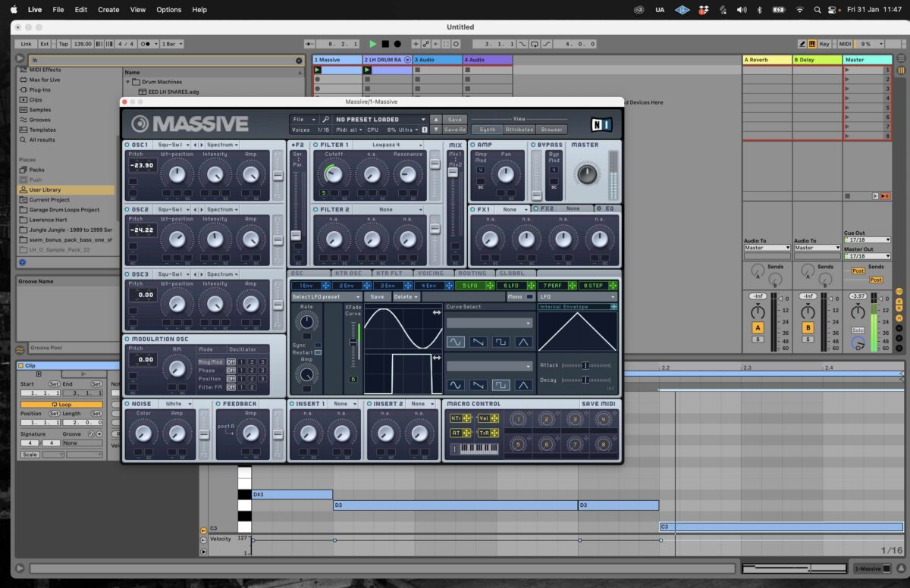Open FX1 None effect dropdown
910x588 pixels.
513,209
